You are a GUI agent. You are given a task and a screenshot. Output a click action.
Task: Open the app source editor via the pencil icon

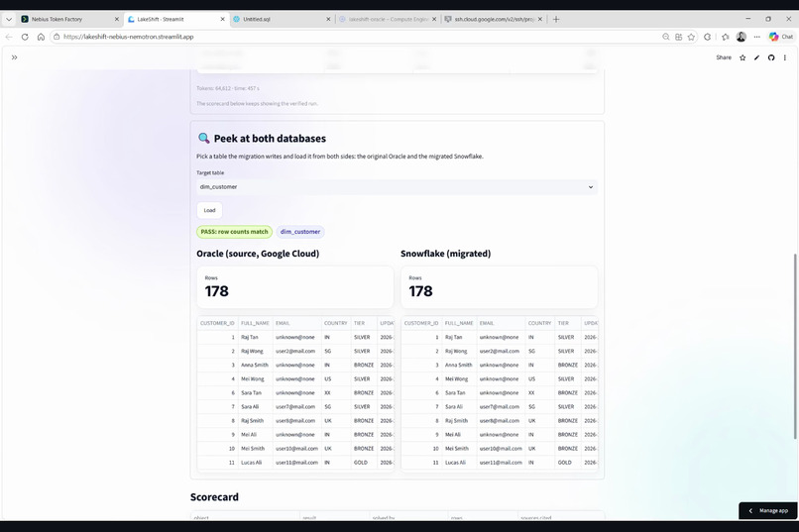756,57
